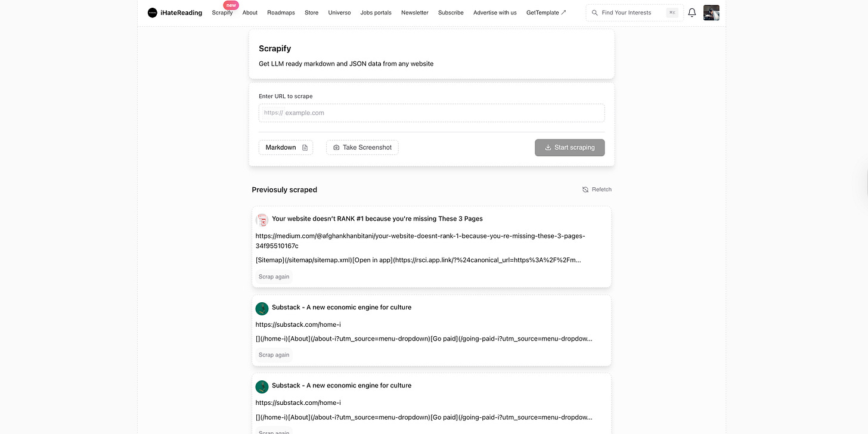868x434 pixels.
Task: Click the search magnifier icon
Action: 594,13
